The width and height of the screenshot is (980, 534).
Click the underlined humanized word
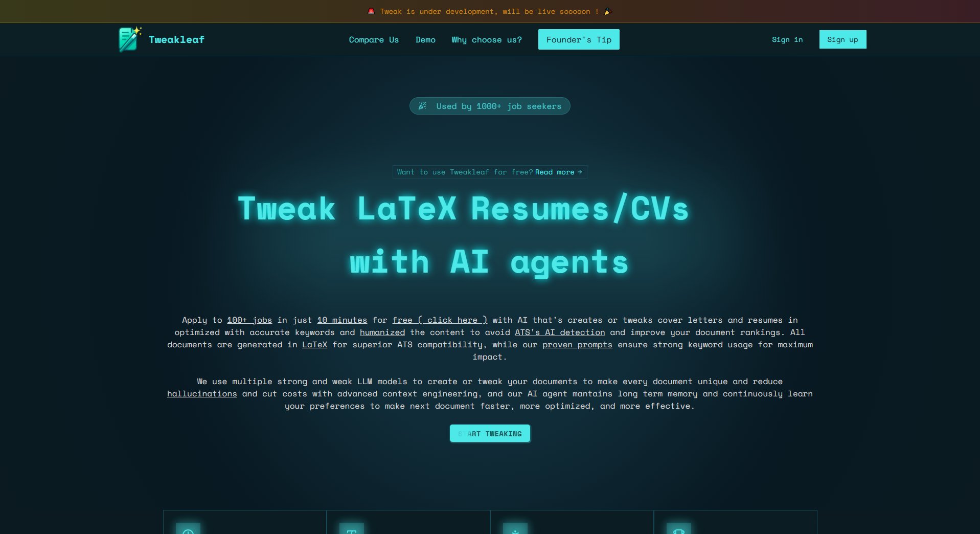pos(382,332)
